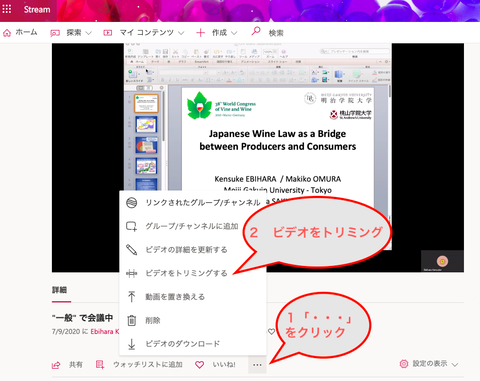Click the trim video icon
This screenshot has height=381, width=480.
pos(132,274)
